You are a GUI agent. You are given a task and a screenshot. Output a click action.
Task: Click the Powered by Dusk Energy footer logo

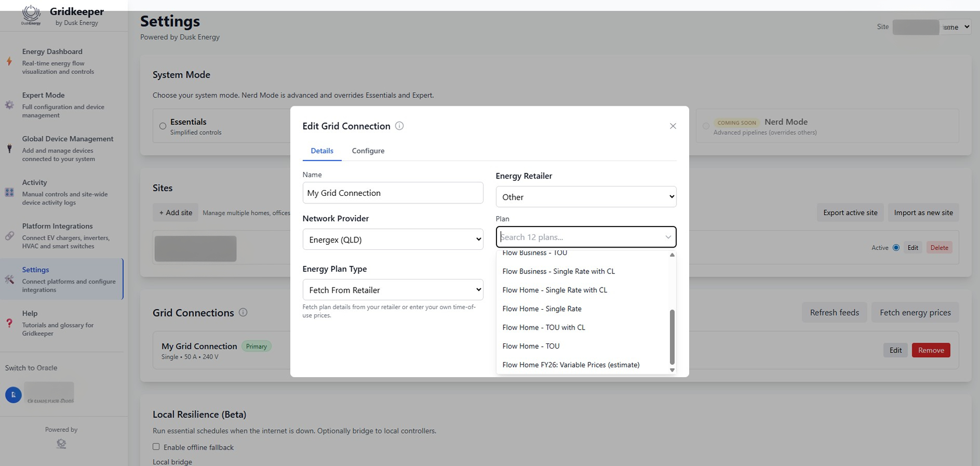pyautogui.click(x=61, y=443)
